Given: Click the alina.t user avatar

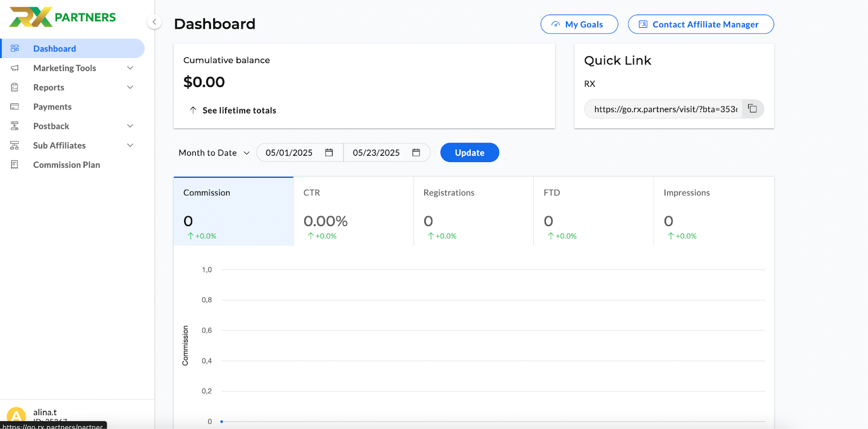Looking at the screenshot, I should pyautogui.click(x=16, y=416).
